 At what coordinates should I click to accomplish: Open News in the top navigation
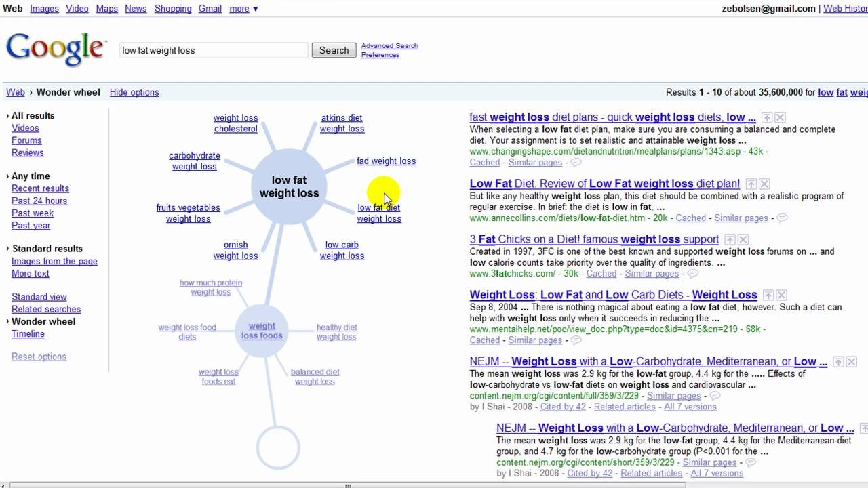136,9
